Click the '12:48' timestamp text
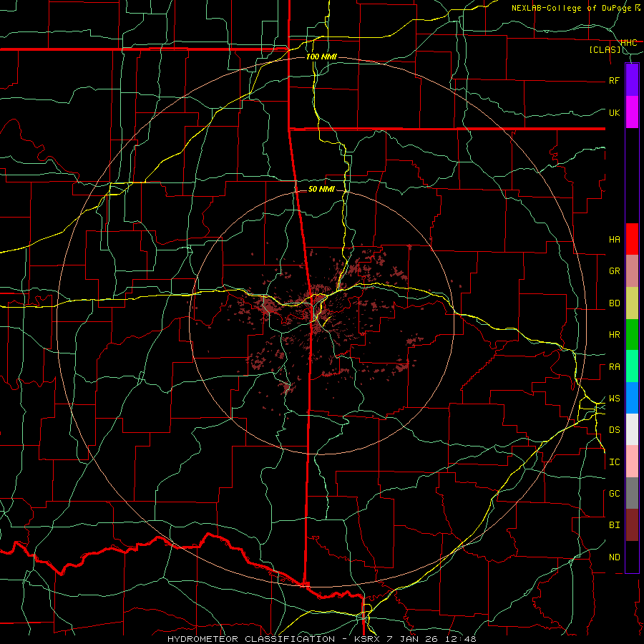The height and width of the screenshot is (644, 644). click(459, 639)
